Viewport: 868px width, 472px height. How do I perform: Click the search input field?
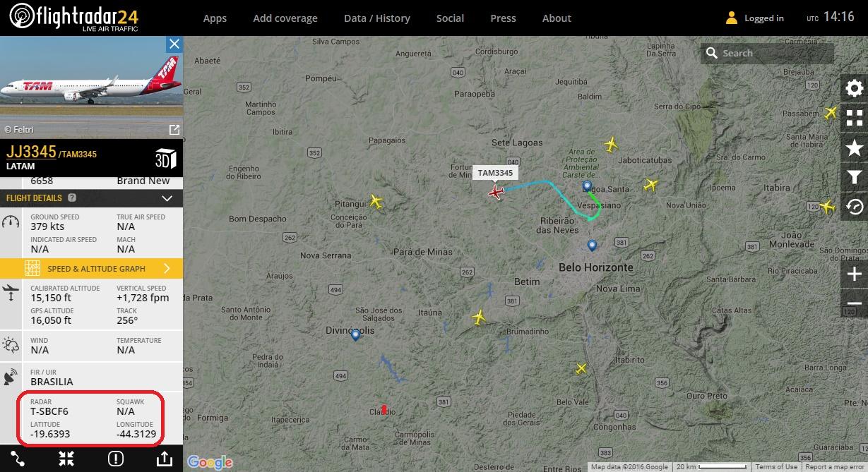(x=768, y=53)
